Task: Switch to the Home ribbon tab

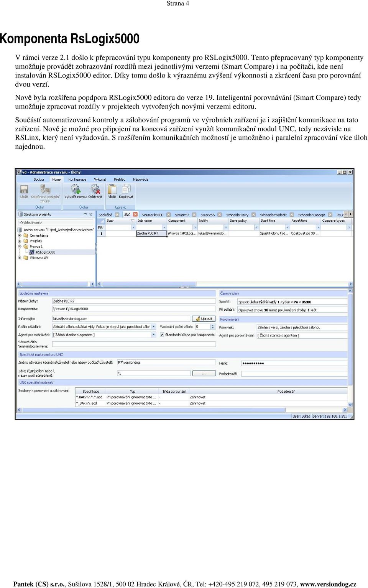Action: click(x=56, y=179)
